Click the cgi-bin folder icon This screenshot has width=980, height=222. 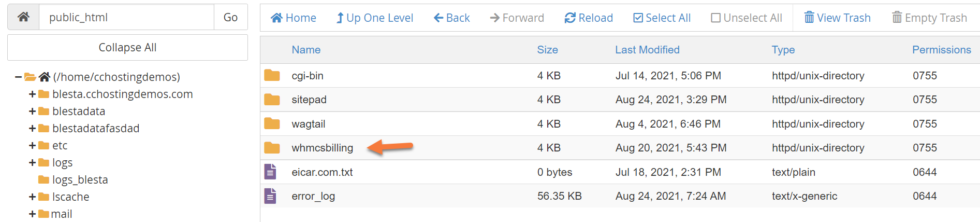(272, 76)
